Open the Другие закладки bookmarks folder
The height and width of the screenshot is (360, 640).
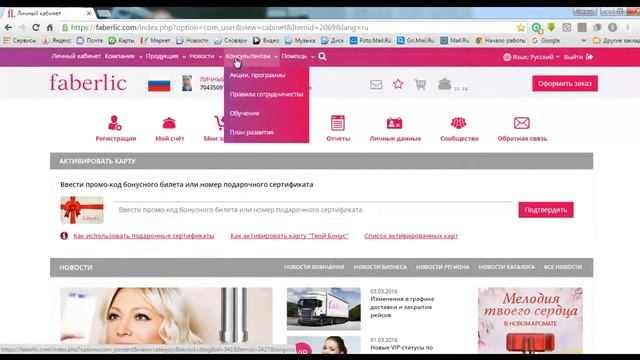[x=616, y=40]
